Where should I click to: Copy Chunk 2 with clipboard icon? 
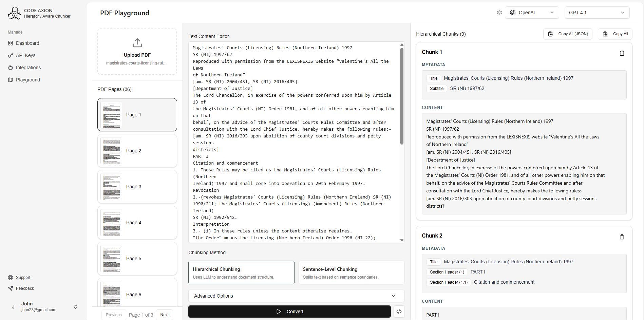pos(622,237)
